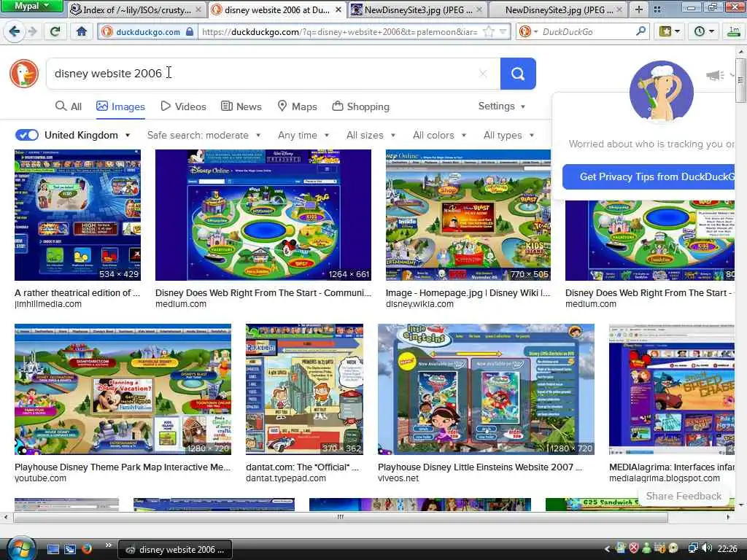Open the Mypal application menu
The width and height of the screenshot is (747, 560).
[x=31, y=6]
